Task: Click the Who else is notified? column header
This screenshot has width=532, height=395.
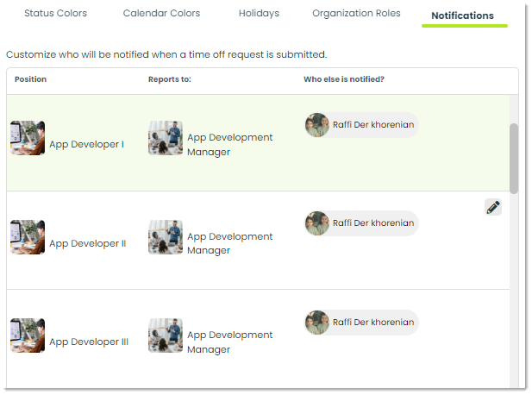Action: [344, 79]
